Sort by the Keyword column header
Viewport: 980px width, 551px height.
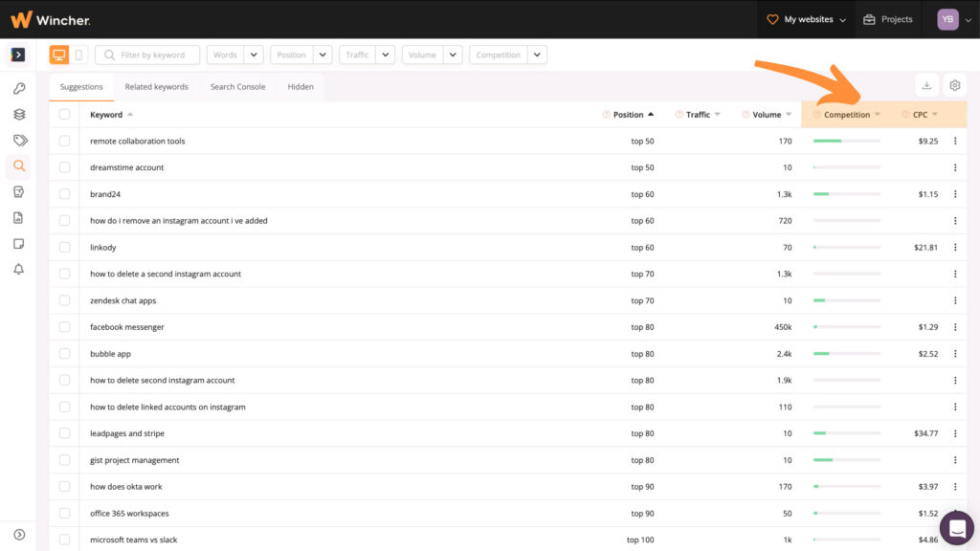pos(111,115)
